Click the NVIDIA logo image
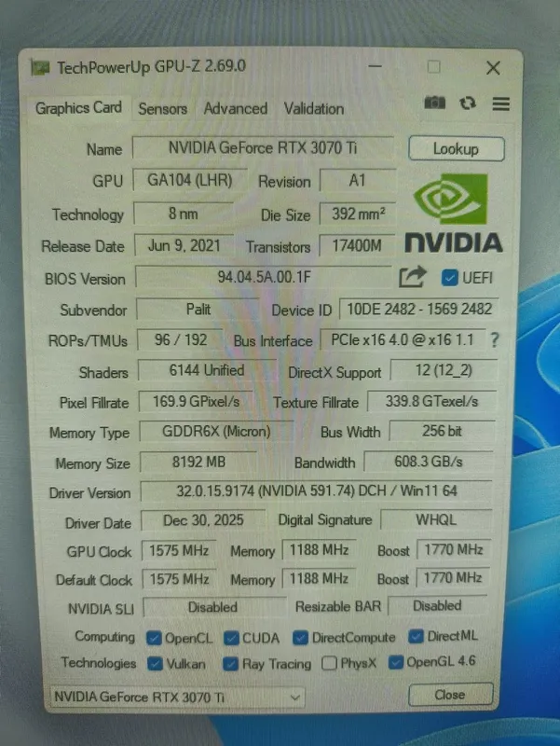 pyautogui.click(x=453, y=213)
